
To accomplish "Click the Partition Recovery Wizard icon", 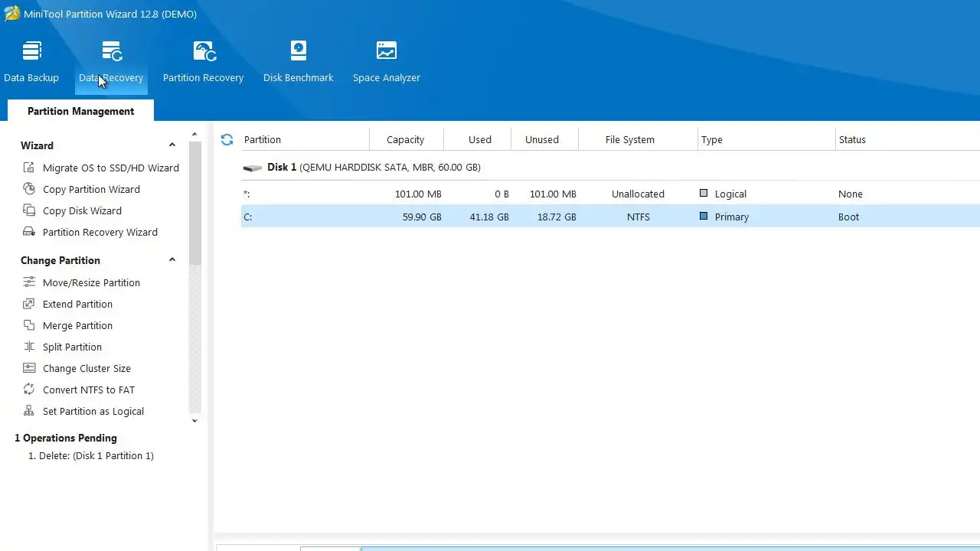I will (29, 232).
